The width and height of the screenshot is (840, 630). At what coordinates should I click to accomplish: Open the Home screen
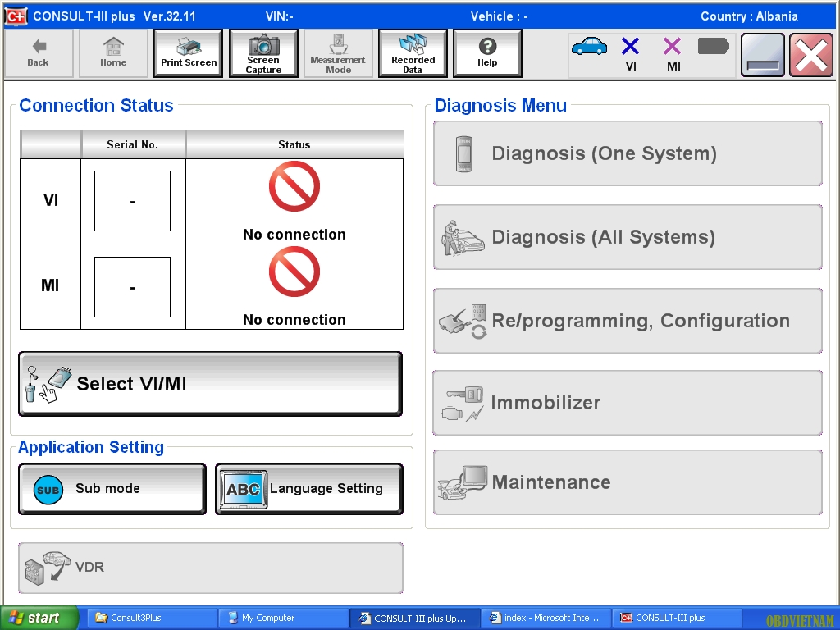(113, 53)
